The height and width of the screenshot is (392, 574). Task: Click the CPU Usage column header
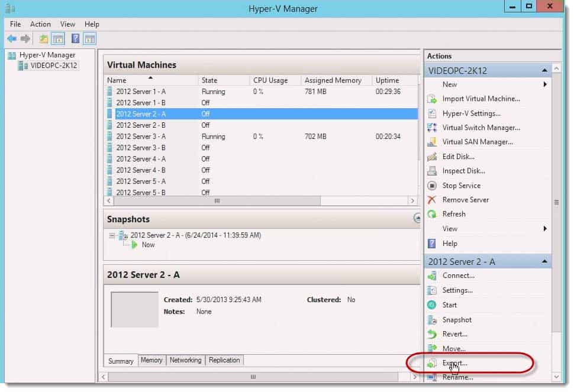pyautogui.click(x=275, y=80)
